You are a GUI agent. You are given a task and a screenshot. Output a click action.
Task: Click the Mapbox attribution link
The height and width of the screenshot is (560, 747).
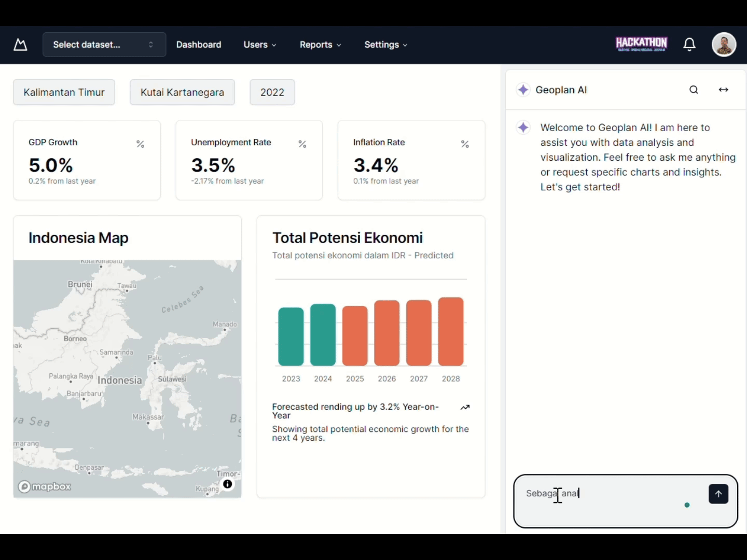(x=44, y=486)
